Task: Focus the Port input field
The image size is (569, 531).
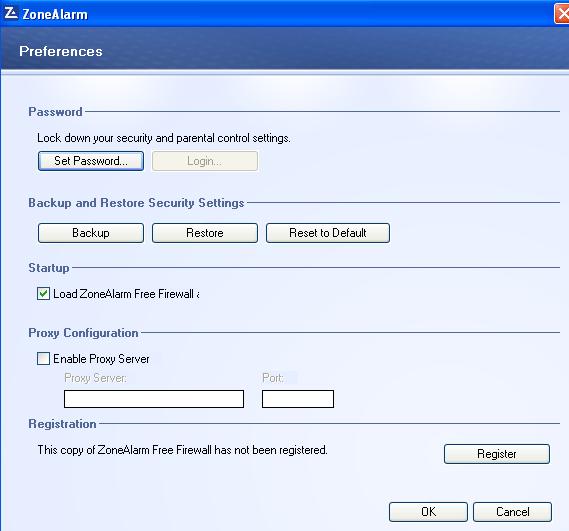Action: pyautogui.click(x=298, y=399)
